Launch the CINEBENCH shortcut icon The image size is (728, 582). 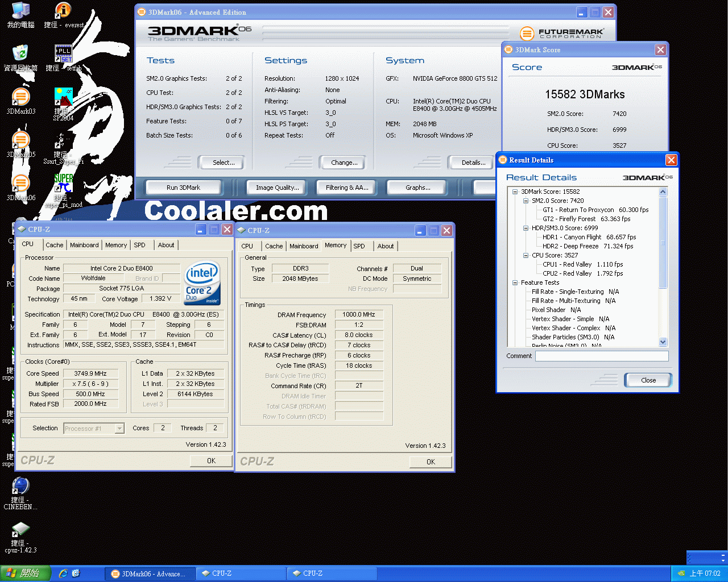click(20, 493)
